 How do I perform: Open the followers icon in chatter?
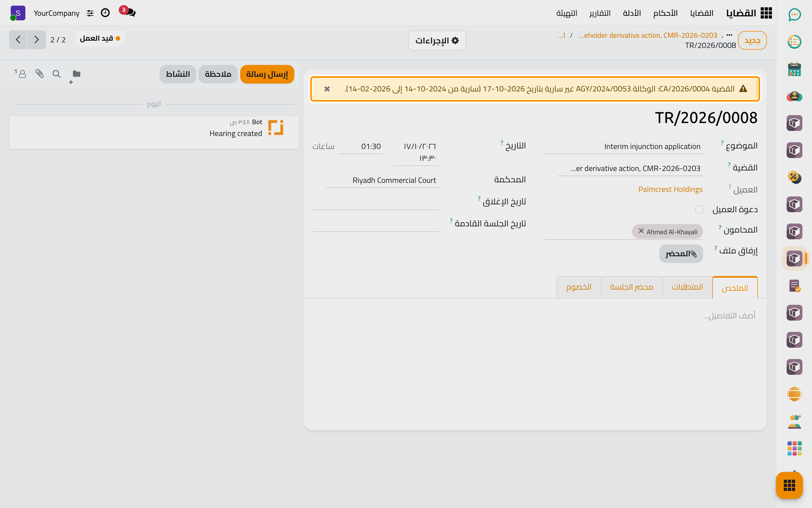(x=20, y=74)
